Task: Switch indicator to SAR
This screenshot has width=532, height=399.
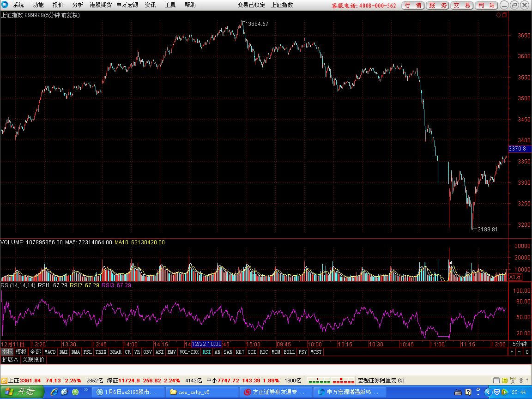Action: 228,352
